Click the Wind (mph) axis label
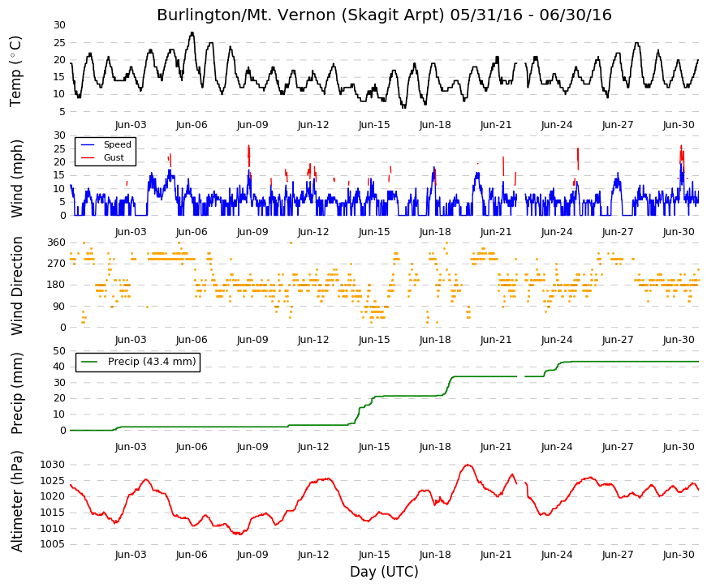Screen dimensions: 707x588 16,178
